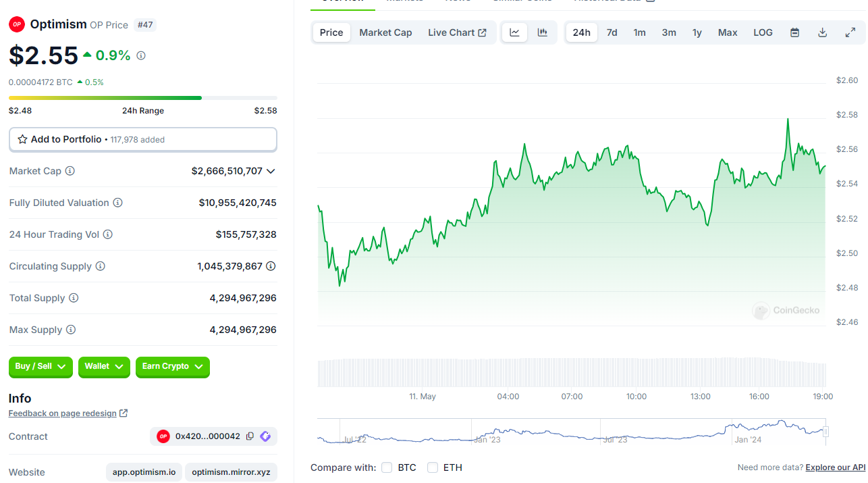Copy the contract address with copy icon
868x483 pixels.
(250, 436)
